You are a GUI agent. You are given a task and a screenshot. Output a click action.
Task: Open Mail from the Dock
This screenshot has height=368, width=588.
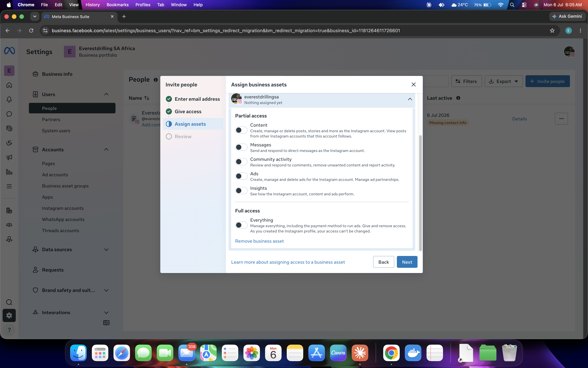[x=187, y=353]
